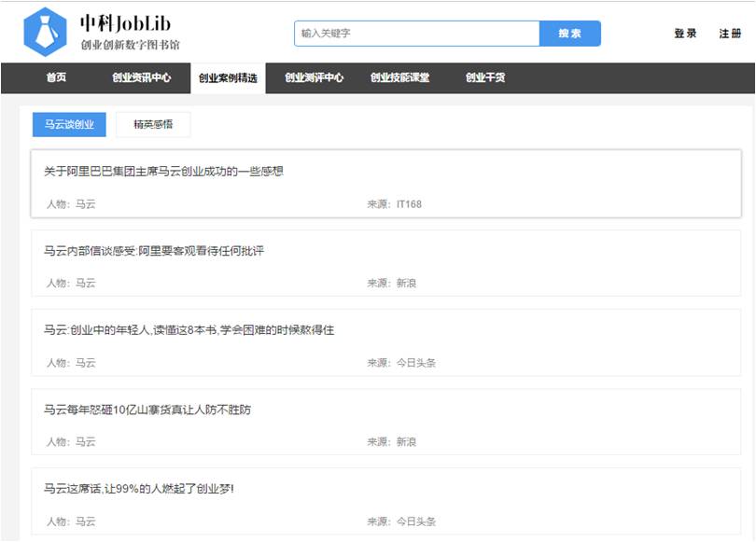Open the 登录 login link

(685, 34)
